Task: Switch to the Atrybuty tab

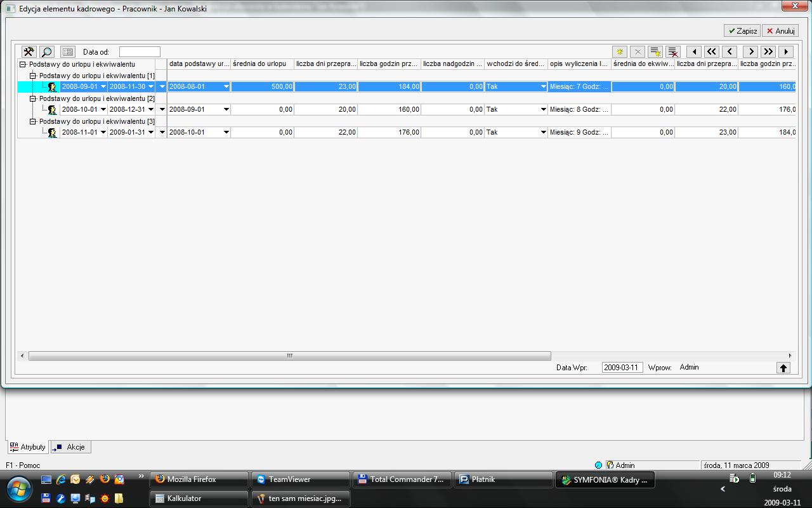Action: click(x=28, y=447)
